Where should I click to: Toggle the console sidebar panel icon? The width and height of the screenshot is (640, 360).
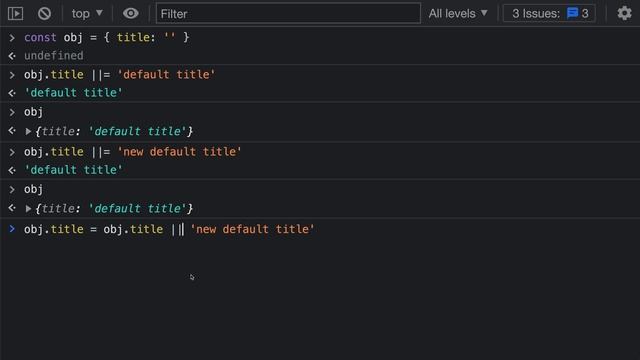(x=16, y=13)
